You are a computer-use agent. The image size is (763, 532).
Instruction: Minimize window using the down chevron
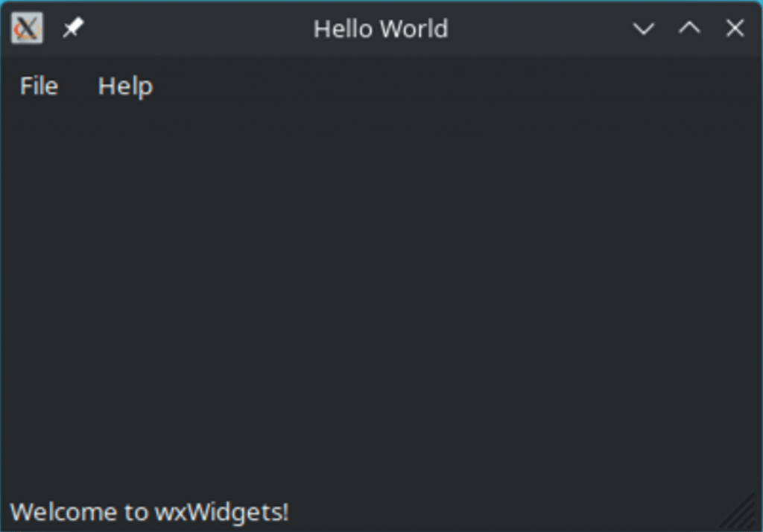coord(644,28)
